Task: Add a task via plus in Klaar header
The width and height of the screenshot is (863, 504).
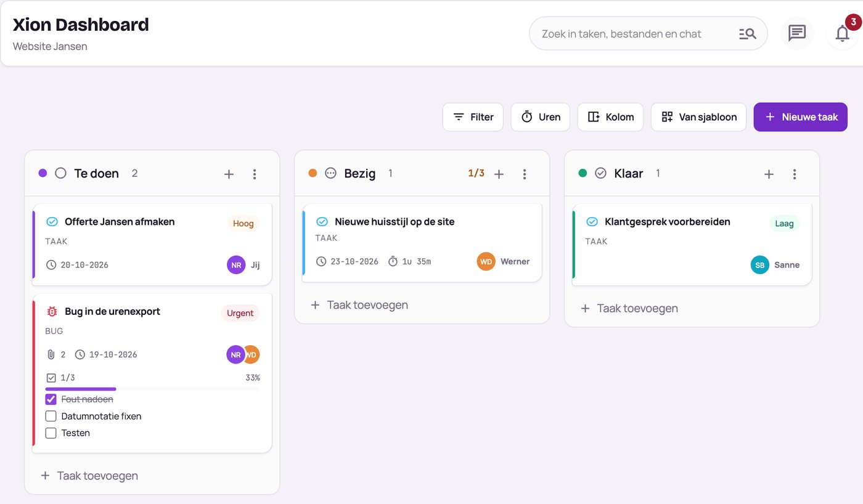Action: pyautogui.click(x=769, y=174)
